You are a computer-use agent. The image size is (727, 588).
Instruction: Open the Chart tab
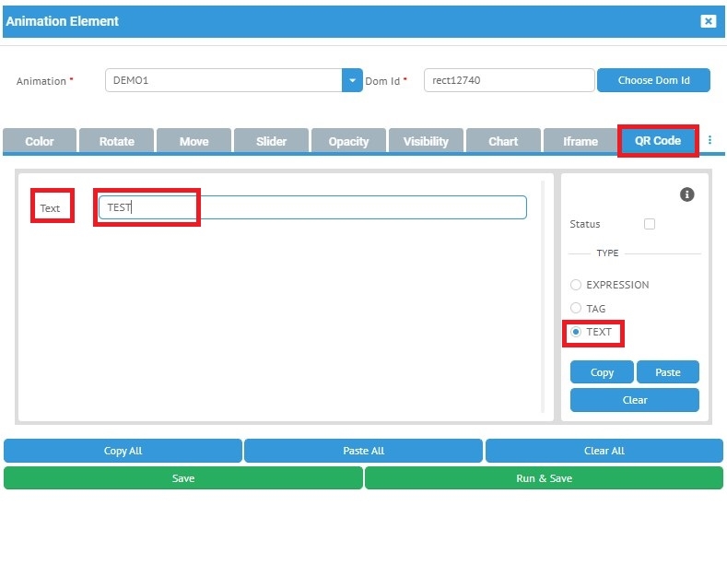503,141
